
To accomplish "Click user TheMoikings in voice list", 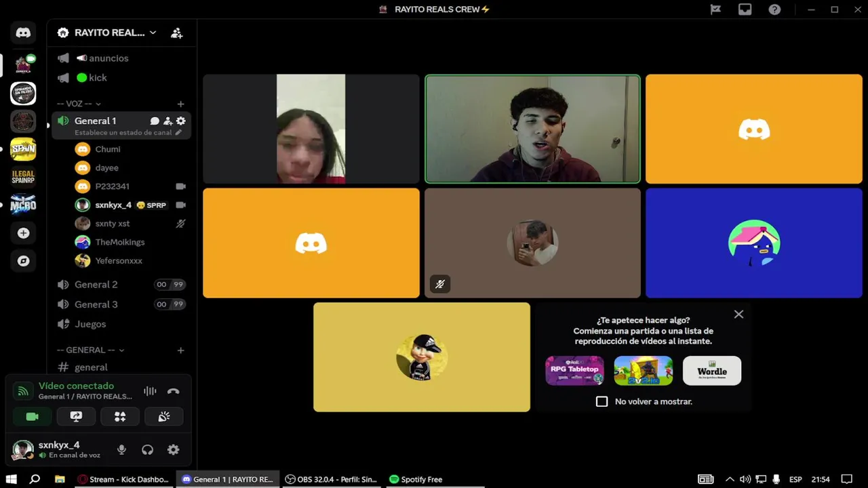I will coord(130,242).
